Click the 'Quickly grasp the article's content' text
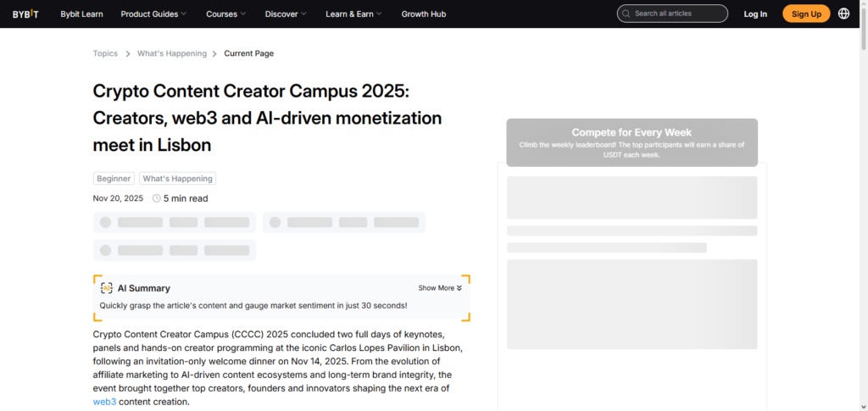This screenshot has width=868, height=411. click(253, 305)
